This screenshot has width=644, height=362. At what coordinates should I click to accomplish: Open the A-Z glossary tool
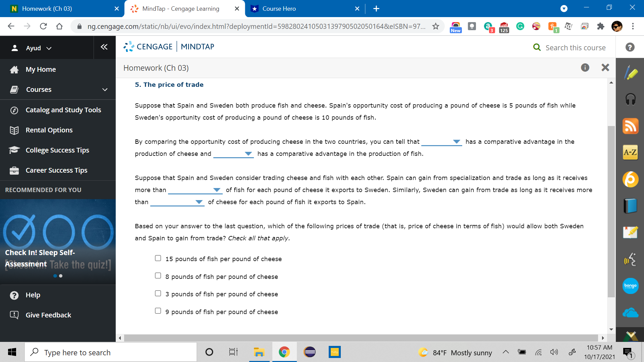[630, 153]
